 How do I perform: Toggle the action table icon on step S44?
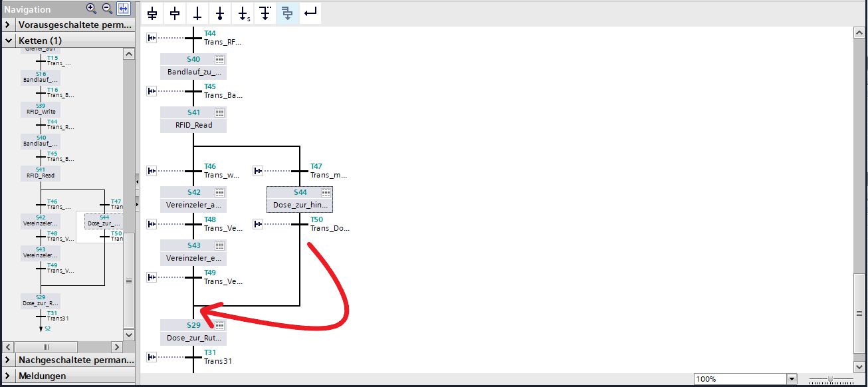coord(326,192)
